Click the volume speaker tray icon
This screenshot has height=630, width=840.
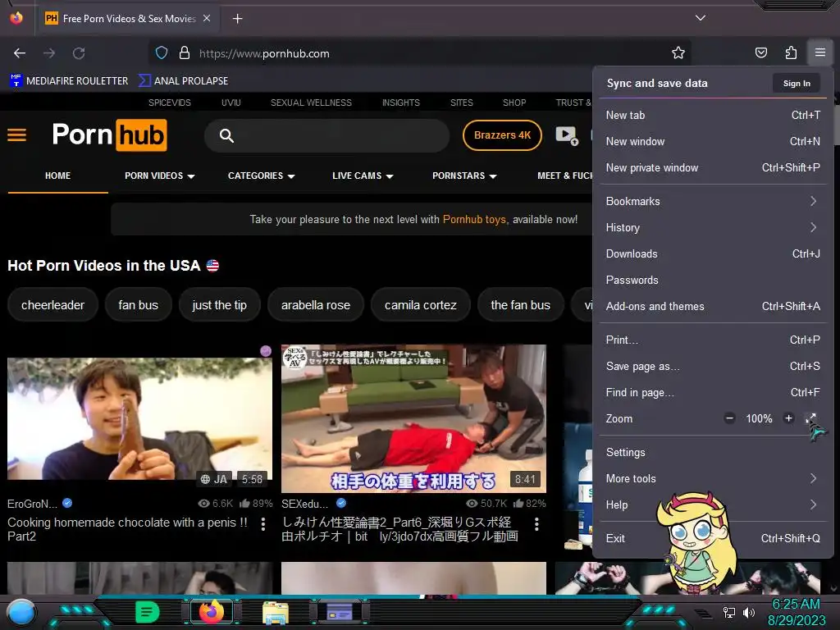(749, 612)
